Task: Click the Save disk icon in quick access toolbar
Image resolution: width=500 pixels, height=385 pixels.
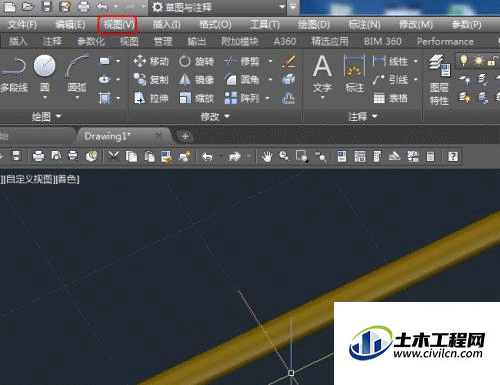Action: point(47,6)
